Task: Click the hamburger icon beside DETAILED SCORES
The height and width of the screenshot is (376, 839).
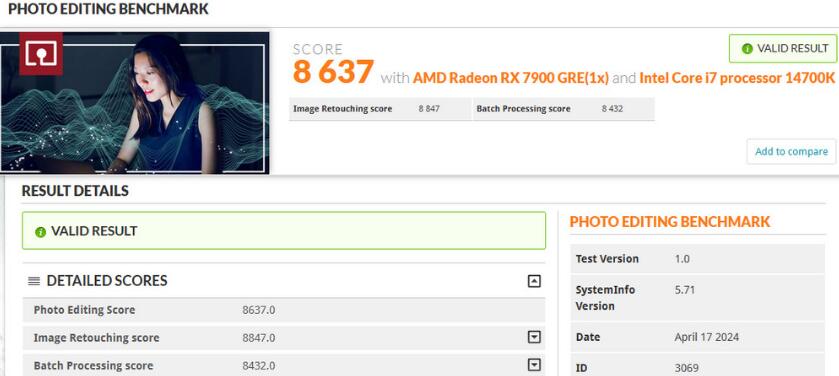Action: tap(34, 281)
